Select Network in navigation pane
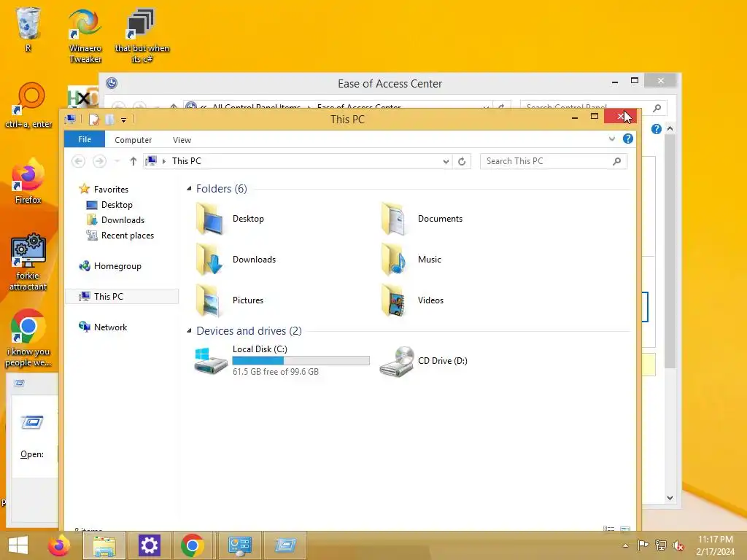 103,327
